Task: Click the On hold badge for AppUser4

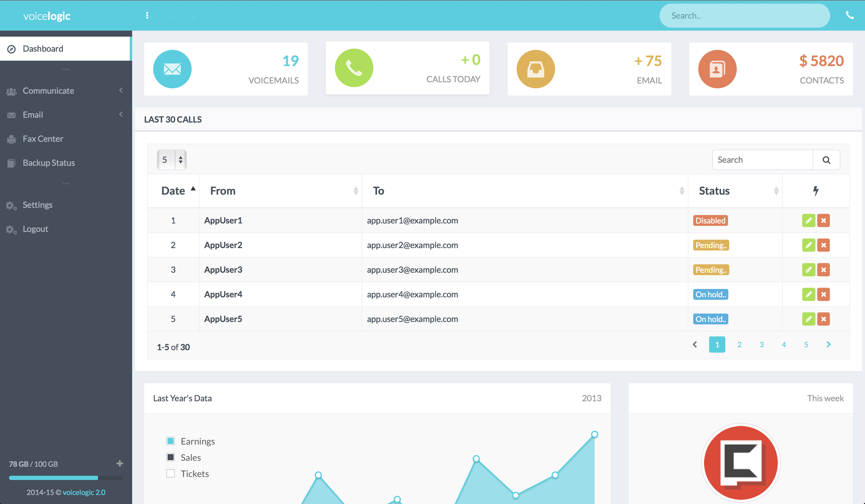Action: pos(711,294)
